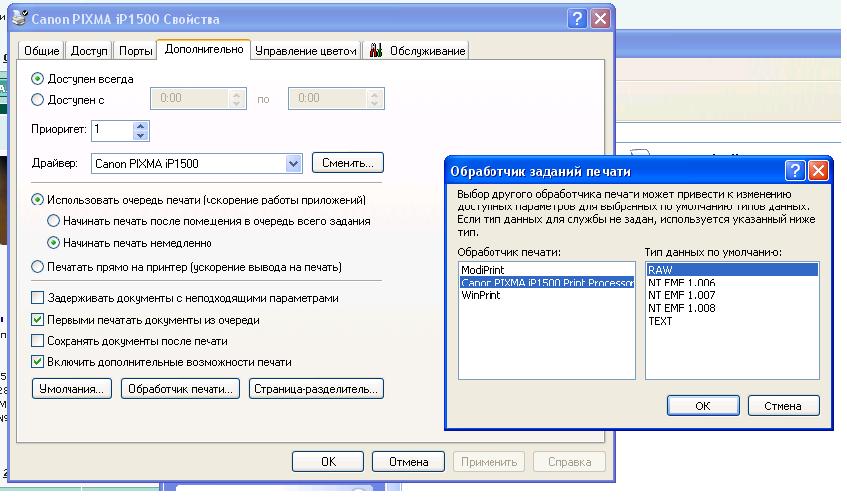Click the help question mark in the print processor dialog
The image size is (847, 497).
795,171
